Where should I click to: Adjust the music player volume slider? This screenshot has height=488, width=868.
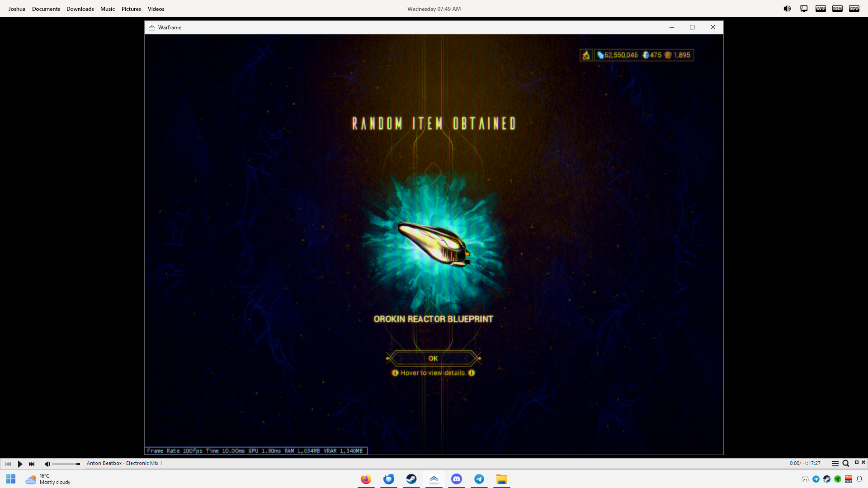click(66, 464)
